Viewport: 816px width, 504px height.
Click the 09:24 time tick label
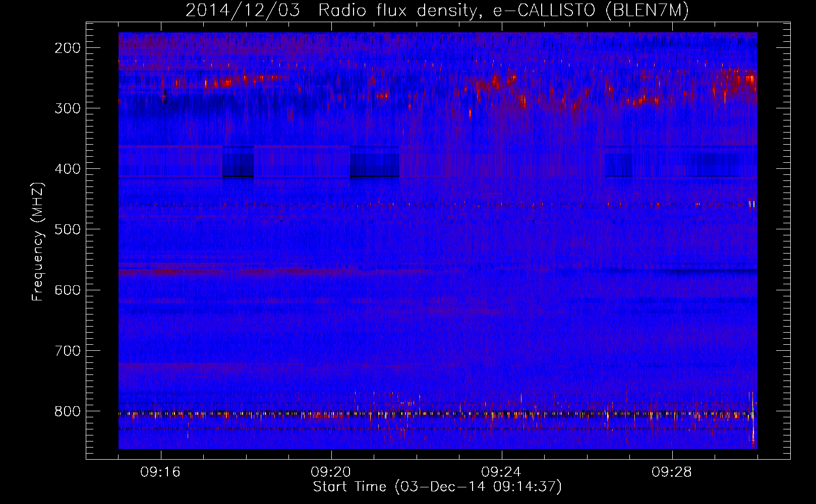click(x=501, y=472)
